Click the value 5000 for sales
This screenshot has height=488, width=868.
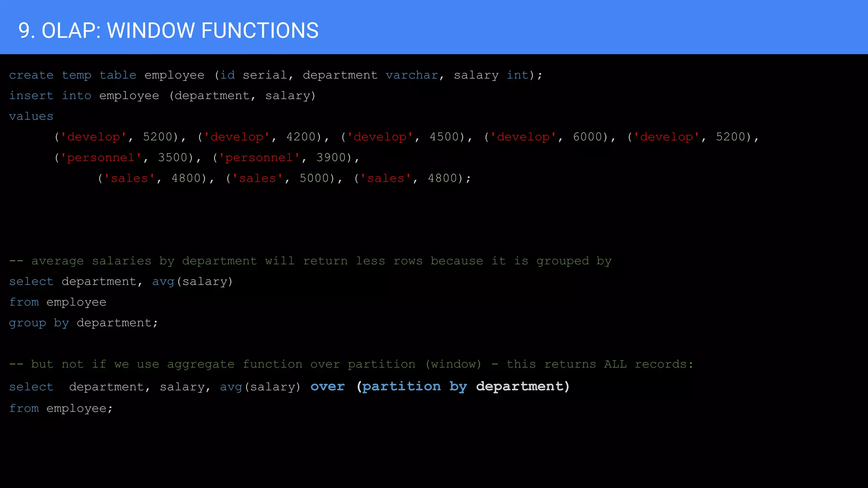(314, 178)
